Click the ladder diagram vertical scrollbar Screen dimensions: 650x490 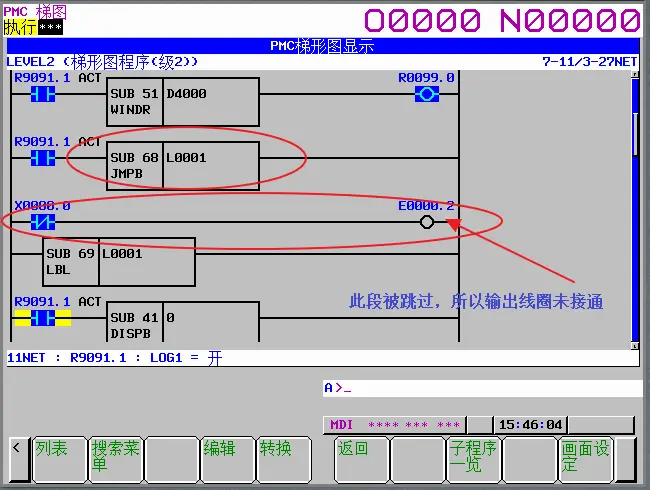tap(635, 200)
